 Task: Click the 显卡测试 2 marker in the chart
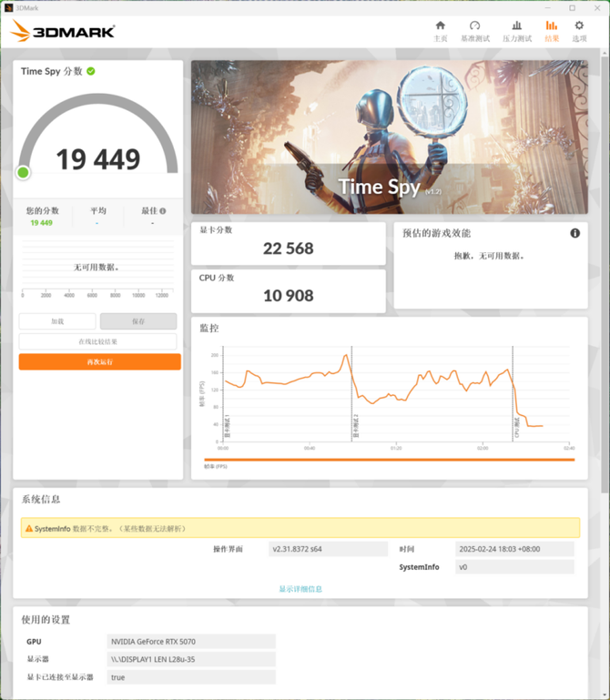click(356, 425)
